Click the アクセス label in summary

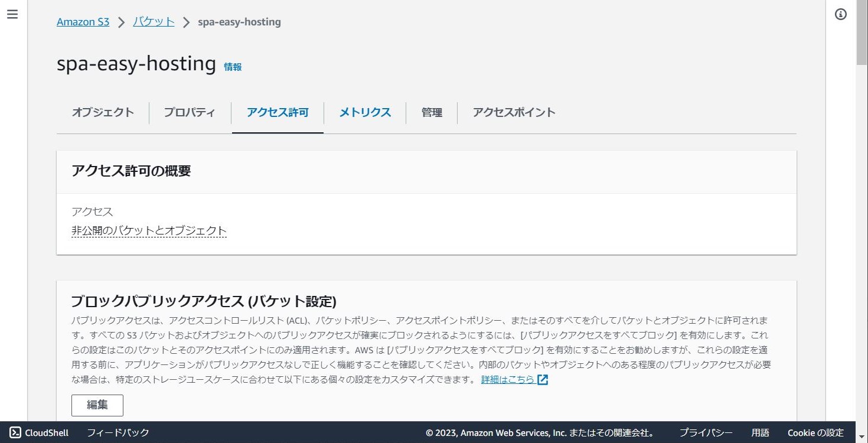(x=92, y=211)
